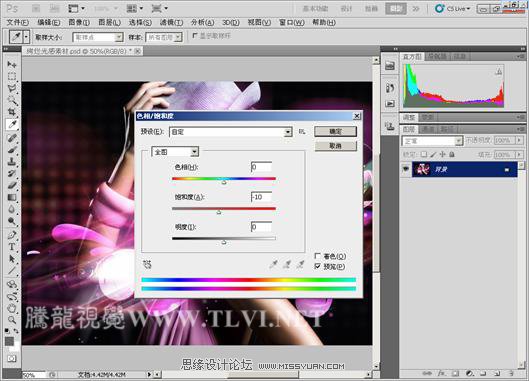Click the 确定 OK button

tap(335, 131)
